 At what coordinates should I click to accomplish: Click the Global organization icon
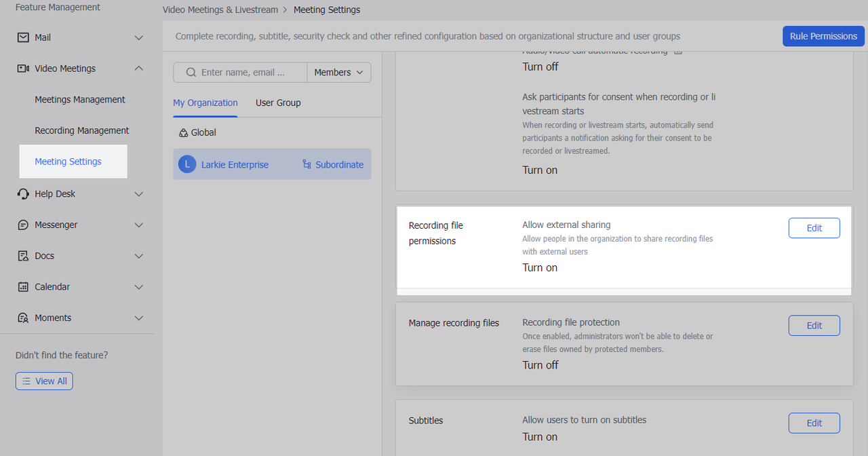(183, 133)
